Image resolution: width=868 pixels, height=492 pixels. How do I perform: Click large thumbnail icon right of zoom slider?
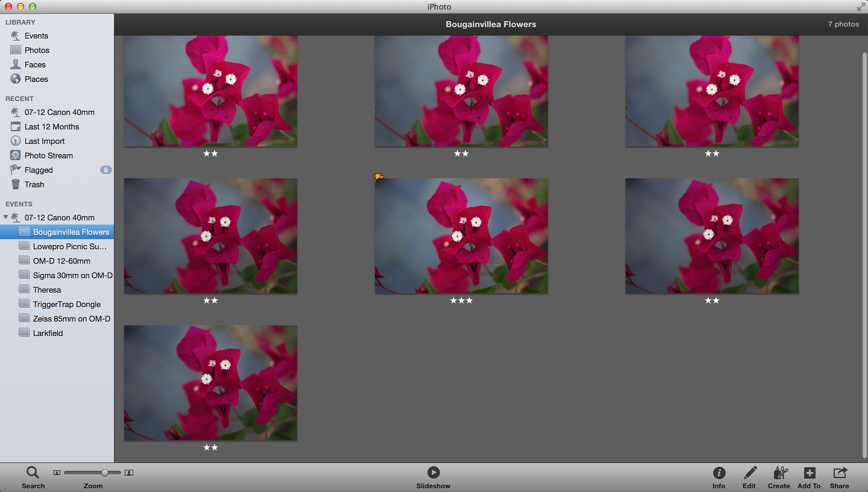point(129,473)
